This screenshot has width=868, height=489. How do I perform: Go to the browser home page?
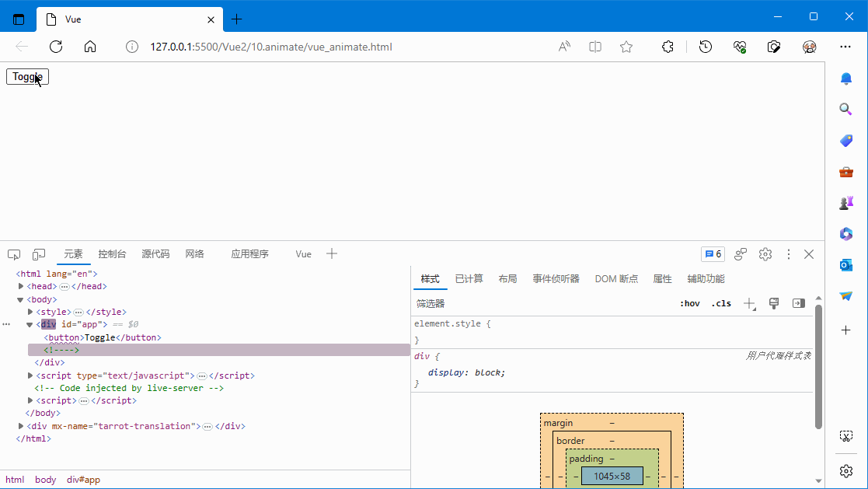tap(90, 47)
